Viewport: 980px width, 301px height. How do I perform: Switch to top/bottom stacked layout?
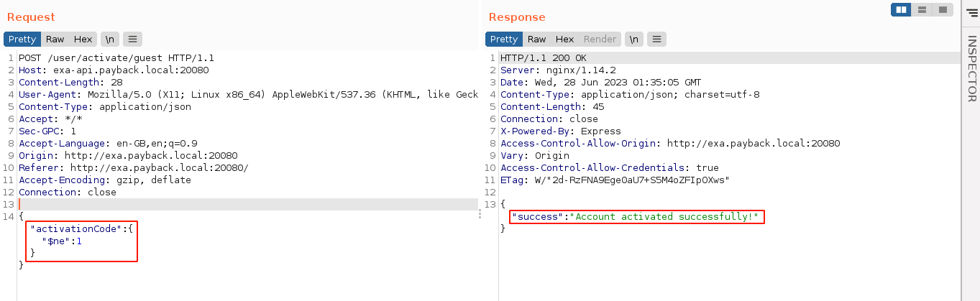(921, 9)
